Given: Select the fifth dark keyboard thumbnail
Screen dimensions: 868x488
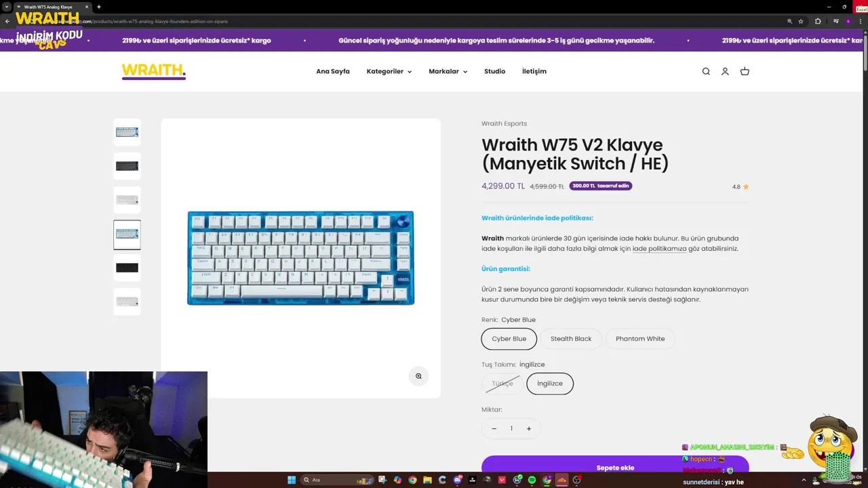Looking at the screenshot, I should [x=127, y=268].
